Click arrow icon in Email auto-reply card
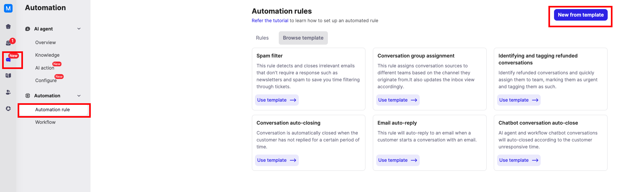The image size is (644, 192). [x=414, y=160]
